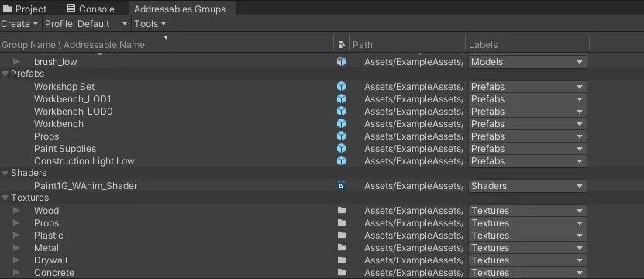Open the Create dropdown menu
Image resolution: width=644 pixels, height=279 pixels.
click(19, 24)
